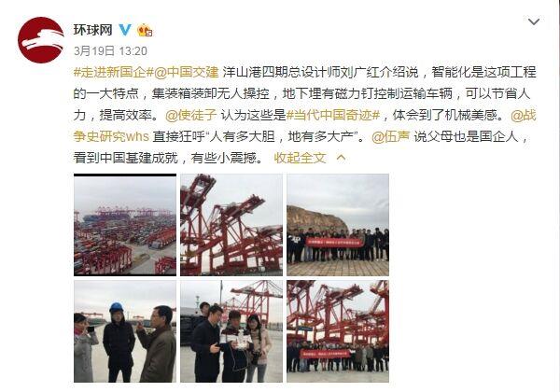Collapse the post via 收起全文 link
This screenshot has width=560, height=392.
(x=300, y=158)
